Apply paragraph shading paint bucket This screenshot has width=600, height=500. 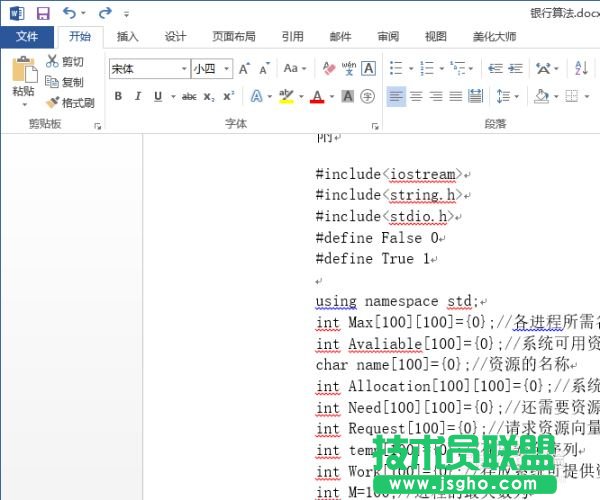tap(541, 96)
